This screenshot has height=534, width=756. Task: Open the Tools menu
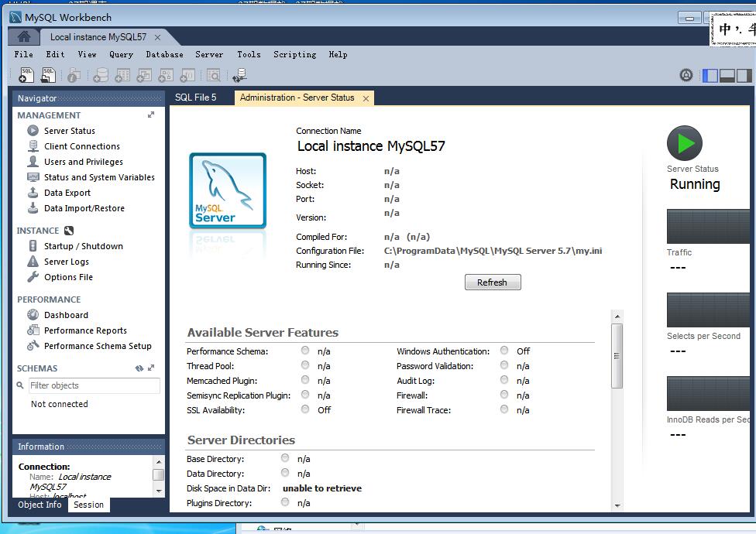coord(249,54)
